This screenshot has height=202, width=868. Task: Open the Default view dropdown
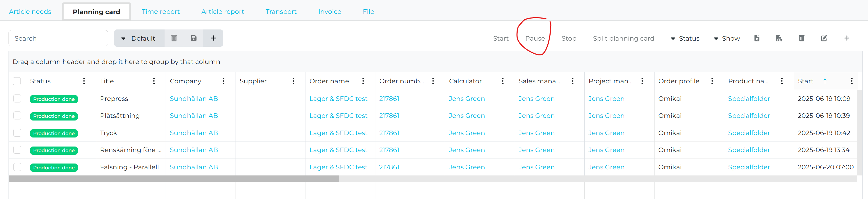(139, 38)
